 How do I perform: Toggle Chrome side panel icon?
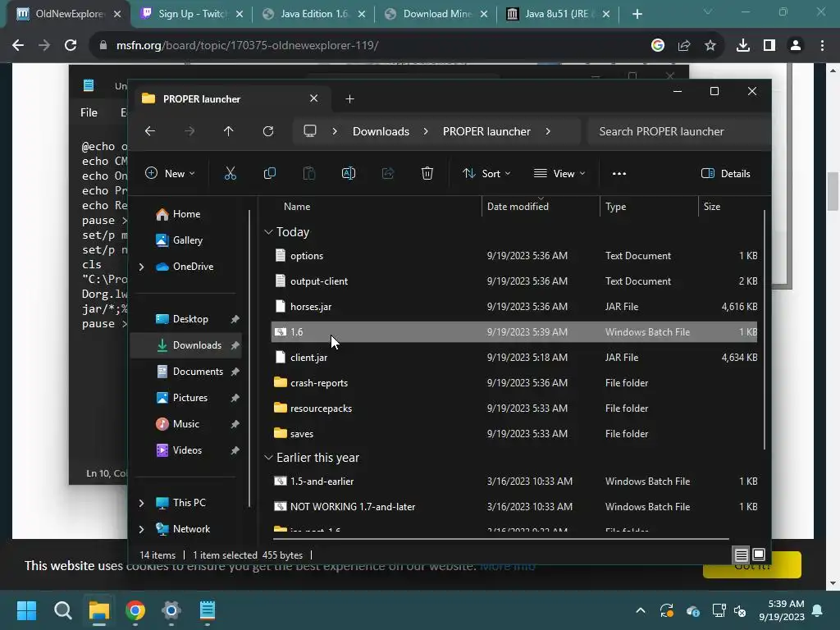769,46
